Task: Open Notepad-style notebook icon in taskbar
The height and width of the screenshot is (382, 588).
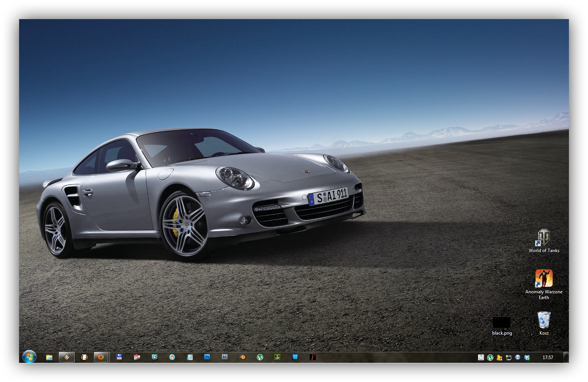Action: [190, 357]
